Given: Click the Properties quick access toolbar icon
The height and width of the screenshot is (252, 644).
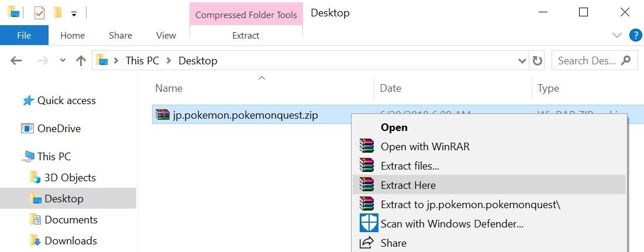Looking at the screenshot, I should pos(39,13).
